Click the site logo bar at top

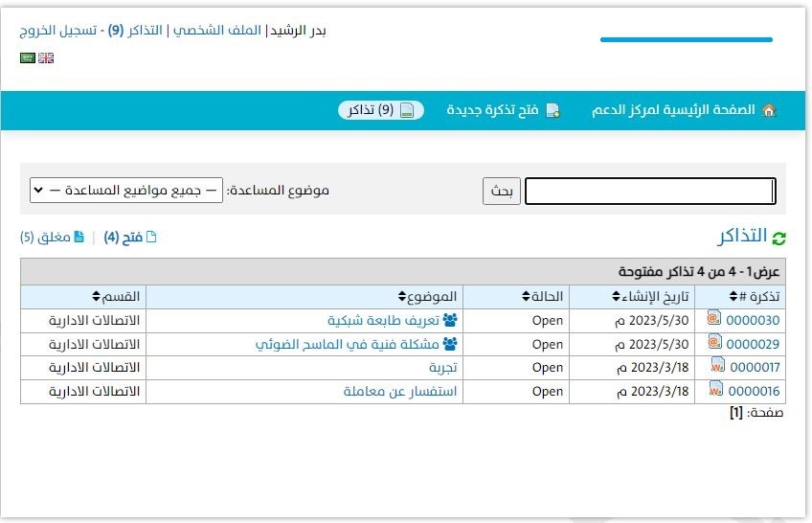click(x=687, y=39)
